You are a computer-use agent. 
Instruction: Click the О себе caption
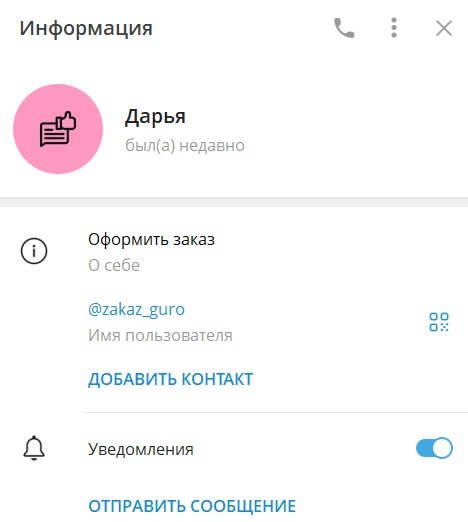pyautogui.click(x=114, y=266)
